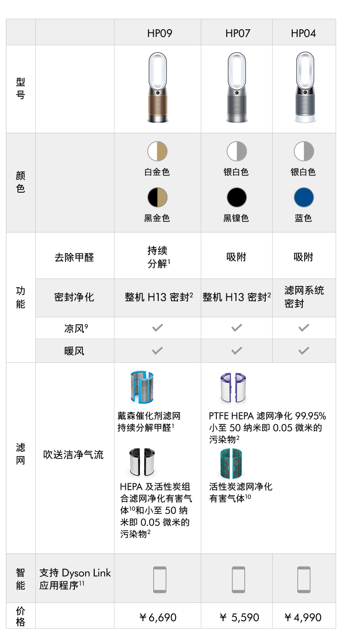This screenshot has height=644, width=343.
Task: Choose the black nickel swatch for HP07
Action: 237,197
